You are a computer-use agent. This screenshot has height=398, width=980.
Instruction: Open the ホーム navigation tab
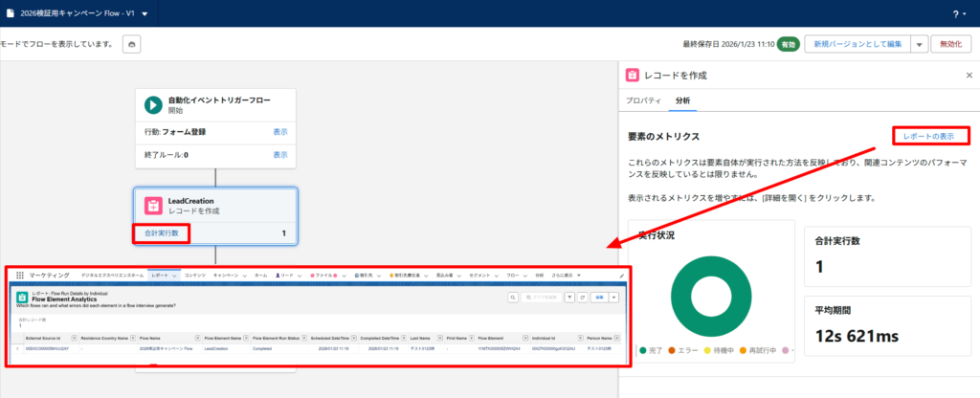click(x=260, y=276)
